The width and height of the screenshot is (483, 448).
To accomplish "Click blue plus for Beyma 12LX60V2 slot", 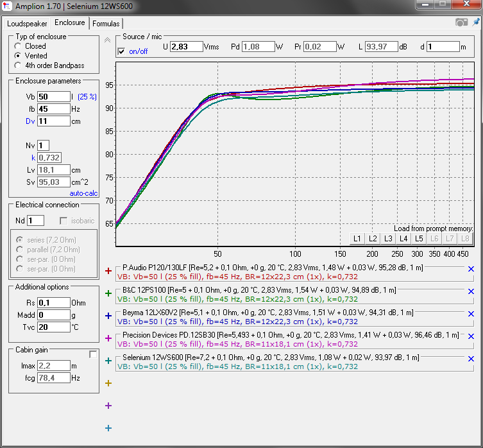I will tap(108, 316).
